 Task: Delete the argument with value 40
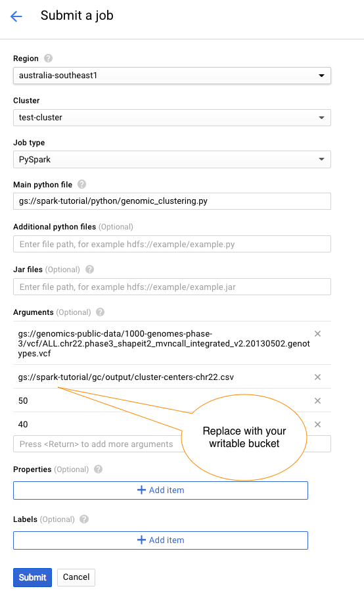click(318, 424)
